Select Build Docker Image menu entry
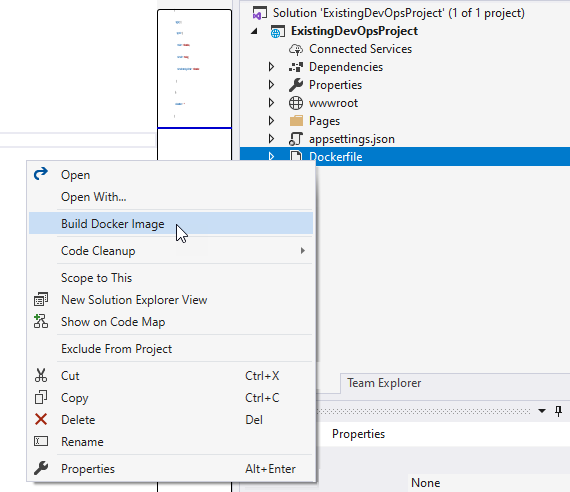 171,224
